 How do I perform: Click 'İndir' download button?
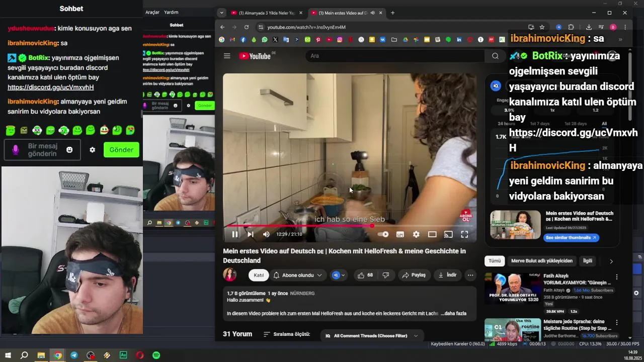click(x=447, y=275)
